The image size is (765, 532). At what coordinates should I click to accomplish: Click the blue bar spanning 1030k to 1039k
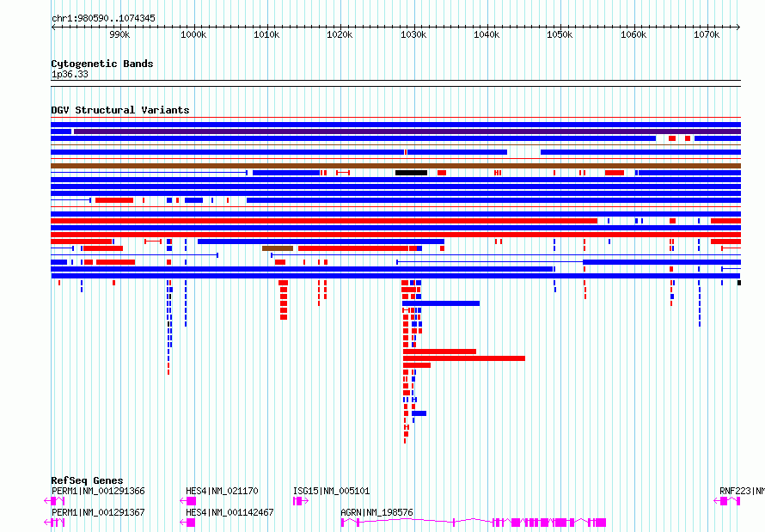click(x=441, y=303)
